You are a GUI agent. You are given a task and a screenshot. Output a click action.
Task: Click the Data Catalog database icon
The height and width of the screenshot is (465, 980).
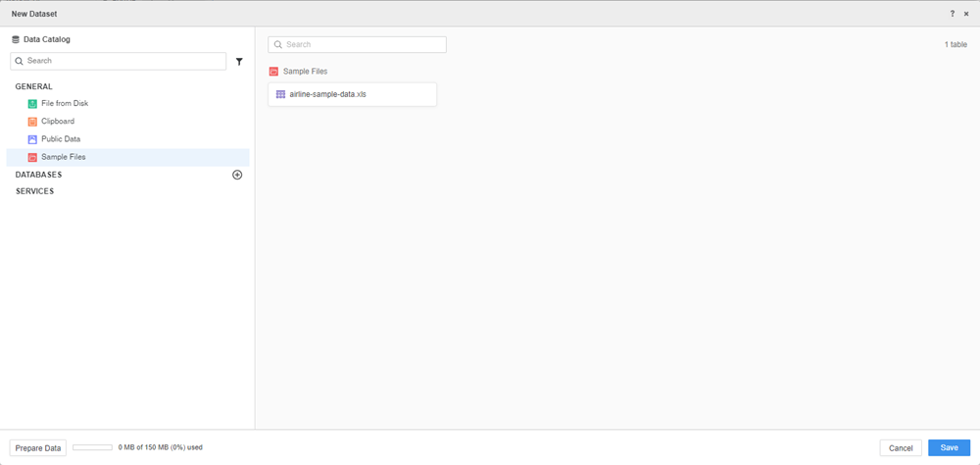[x=16, y=40]
